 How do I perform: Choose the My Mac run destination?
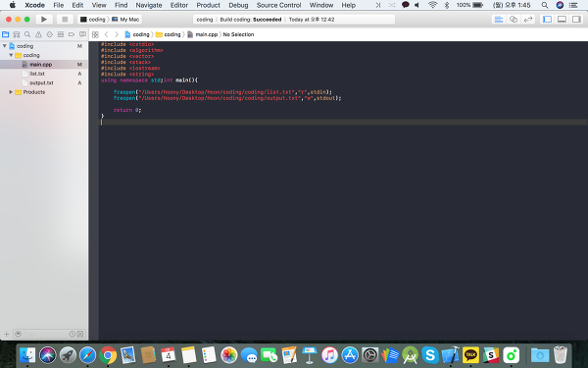pyautogui.click(x=125, y=20)
